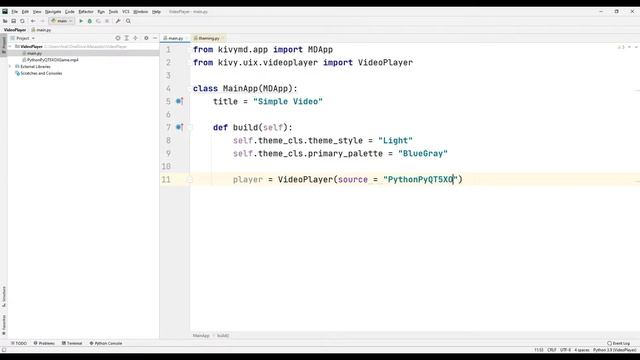Open the Edit menu

pyautogui.click(x=25, y=12)
